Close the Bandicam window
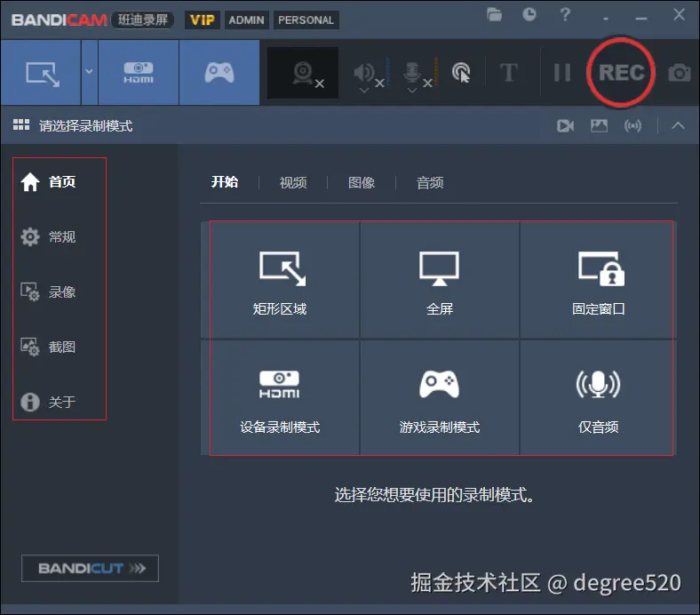The height and width of the screenshot is (615, 700). pos(679,15)
